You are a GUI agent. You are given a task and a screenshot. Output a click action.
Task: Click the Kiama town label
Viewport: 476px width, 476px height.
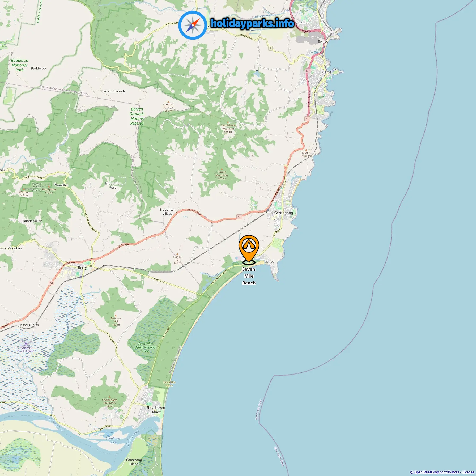326,72
